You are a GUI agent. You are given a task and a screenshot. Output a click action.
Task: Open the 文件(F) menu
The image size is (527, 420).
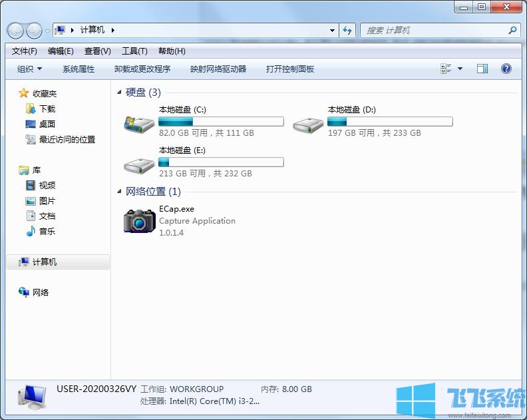tap(24, 51)
